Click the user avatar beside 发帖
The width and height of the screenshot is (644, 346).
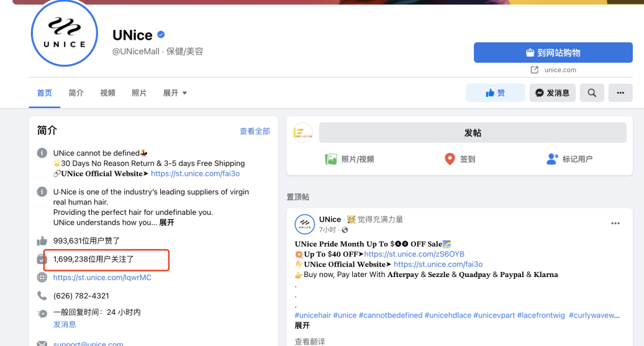pyautogui.click(x=302, y=133)
